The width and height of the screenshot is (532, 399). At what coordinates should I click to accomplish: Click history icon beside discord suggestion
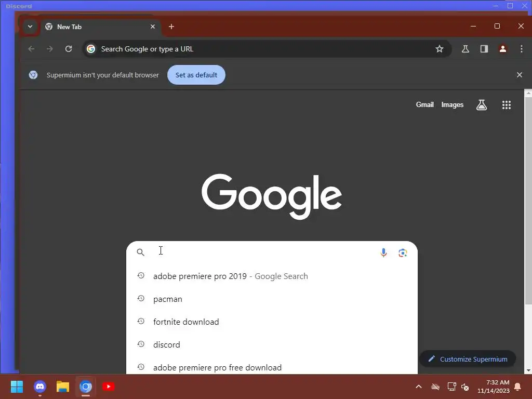point(141,344)
